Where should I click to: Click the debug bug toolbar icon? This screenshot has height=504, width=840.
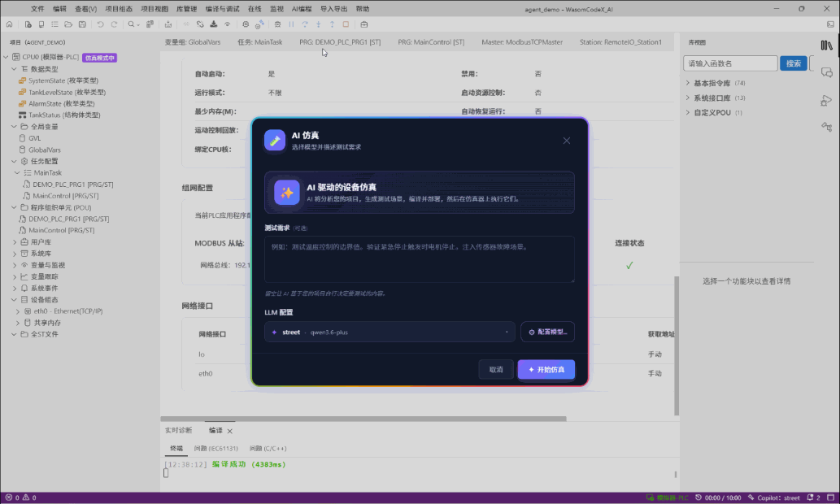point(277,24)
